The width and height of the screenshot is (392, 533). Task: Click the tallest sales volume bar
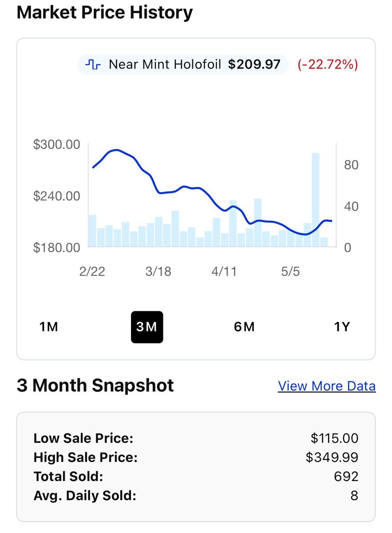click(x=316, y=200)
